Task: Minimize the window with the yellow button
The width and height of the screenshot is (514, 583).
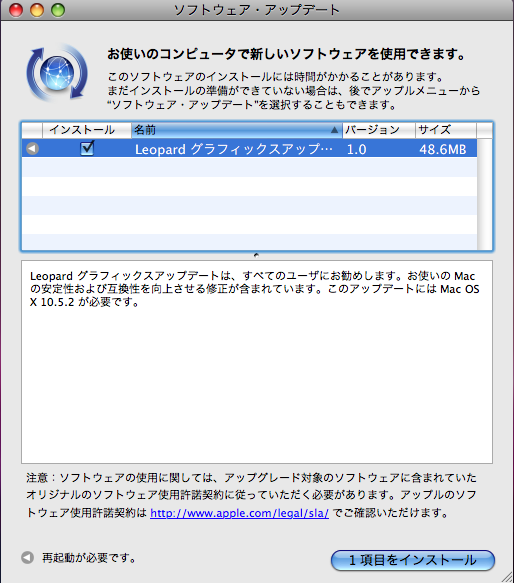Action: pos(37,10)
